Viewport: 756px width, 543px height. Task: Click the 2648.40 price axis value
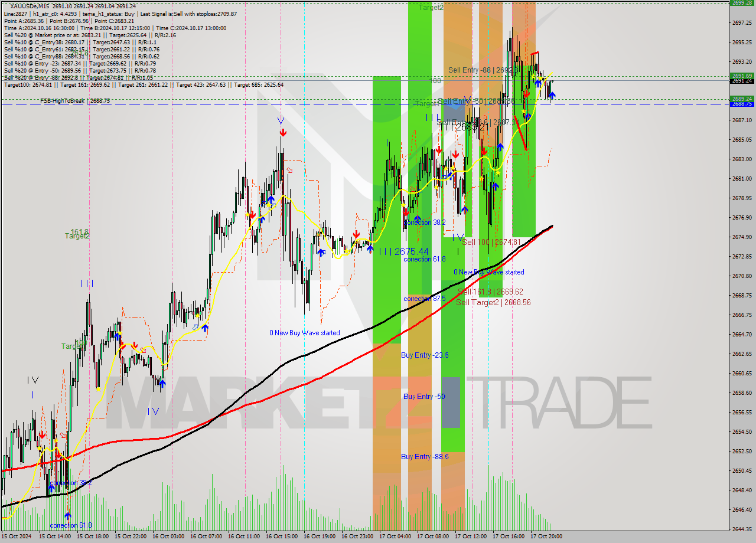742,490
